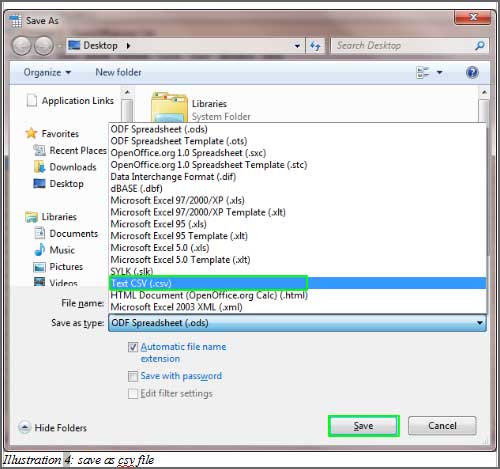Viewport: 500px width, 469px height.
Task: Click the Pictures library icon
Action: pos(39,267)
